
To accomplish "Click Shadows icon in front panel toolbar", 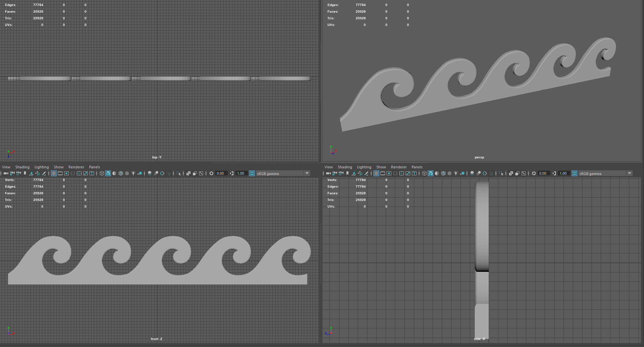I will point(140,173).
